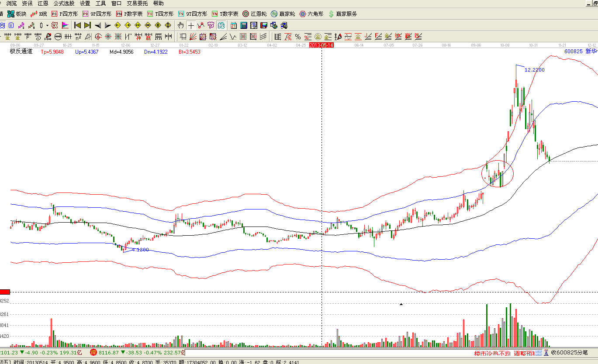This screenshot has height=364, width=598.
Task: Click the K线 chart button
Action: (x=38, y=14)
